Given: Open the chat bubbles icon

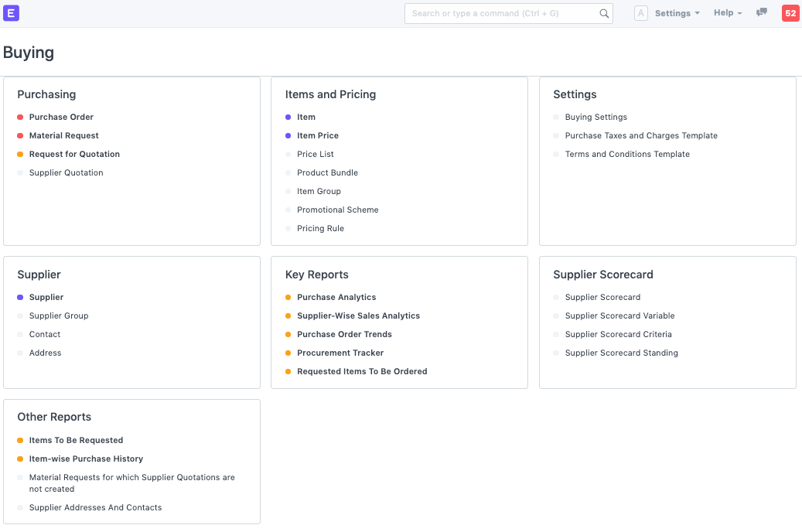Looking at the screenshot, I should (762, 13).
